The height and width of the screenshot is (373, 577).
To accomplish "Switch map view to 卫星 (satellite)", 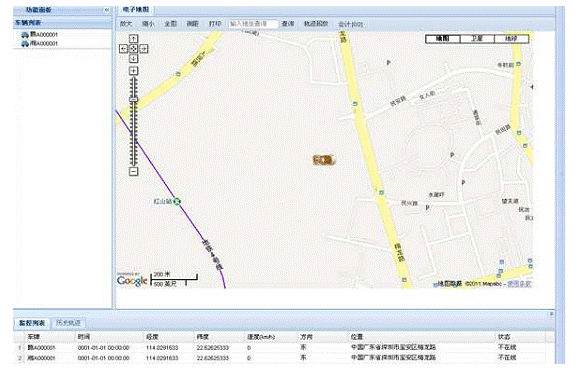I will (x=477, y=39).
